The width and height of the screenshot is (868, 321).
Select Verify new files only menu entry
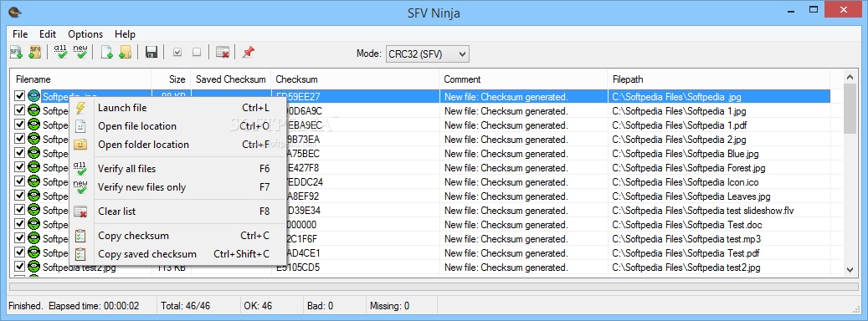coord(177,187)
